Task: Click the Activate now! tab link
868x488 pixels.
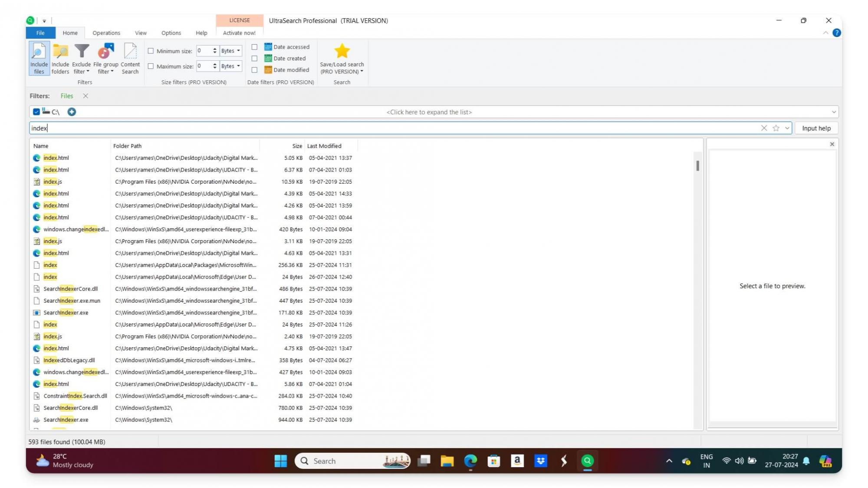Action: click(239, 33)
